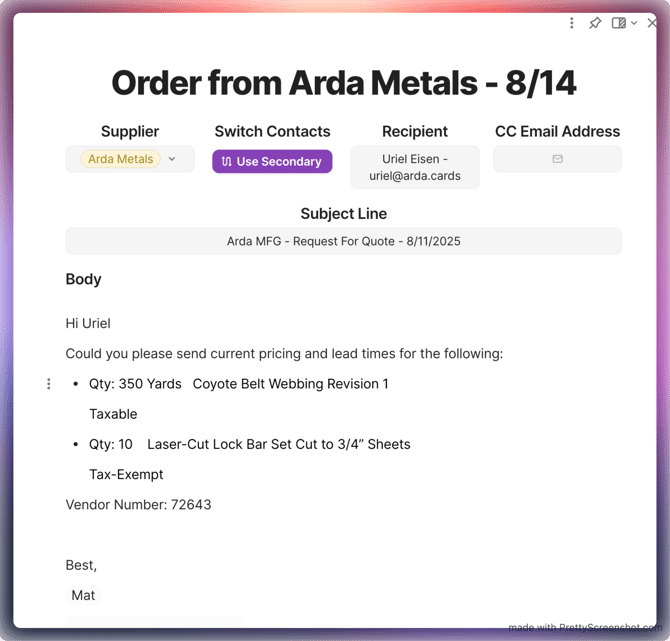The image size is (670, 641).
Task: Click the Taxable text under first item
Action: click(113, 414)
